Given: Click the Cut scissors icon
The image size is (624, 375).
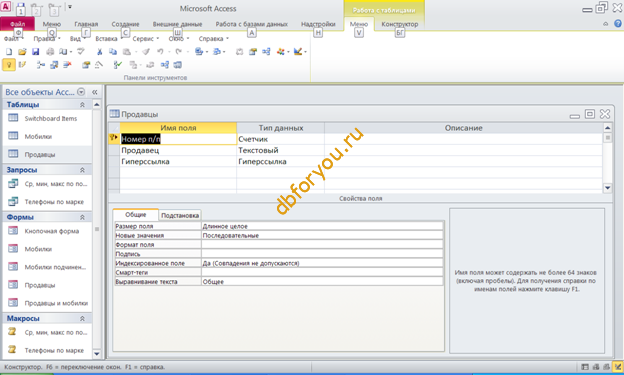Looking at the screenshot, I should point(99,51).
